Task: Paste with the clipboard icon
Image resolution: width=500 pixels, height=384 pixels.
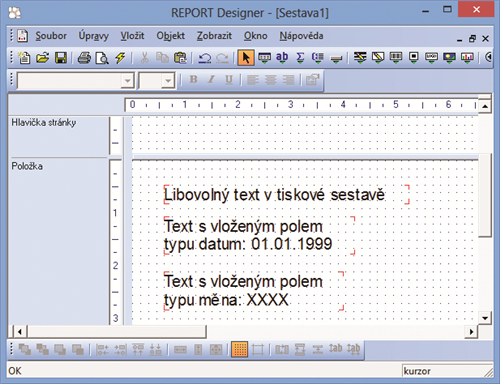Action: pyautogui.click(x=180, y=58)
